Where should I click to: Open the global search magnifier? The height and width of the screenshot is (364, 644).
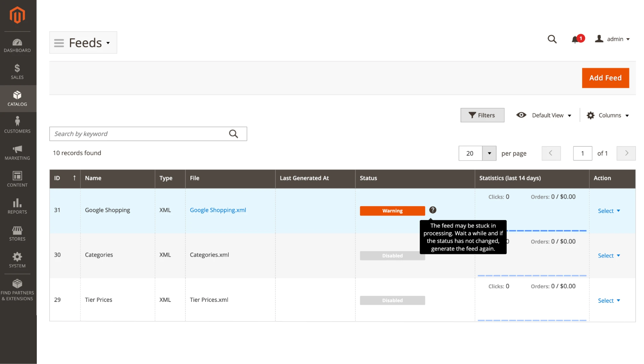552,39
